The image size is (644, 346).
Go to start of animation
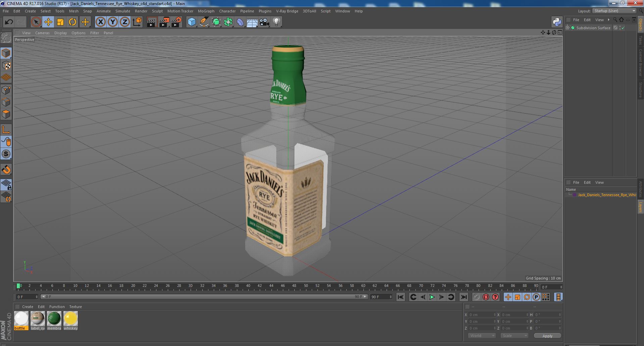(400, 297)
